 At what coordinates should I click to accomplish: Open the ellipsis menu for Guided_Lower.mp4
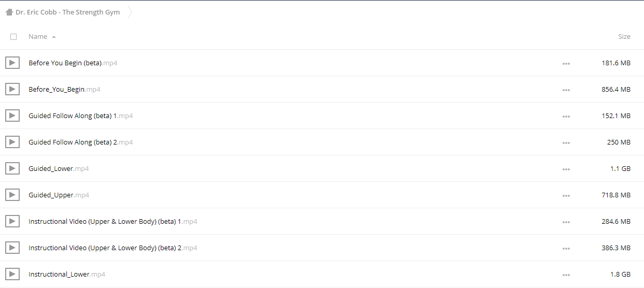(x=566, y=169)
